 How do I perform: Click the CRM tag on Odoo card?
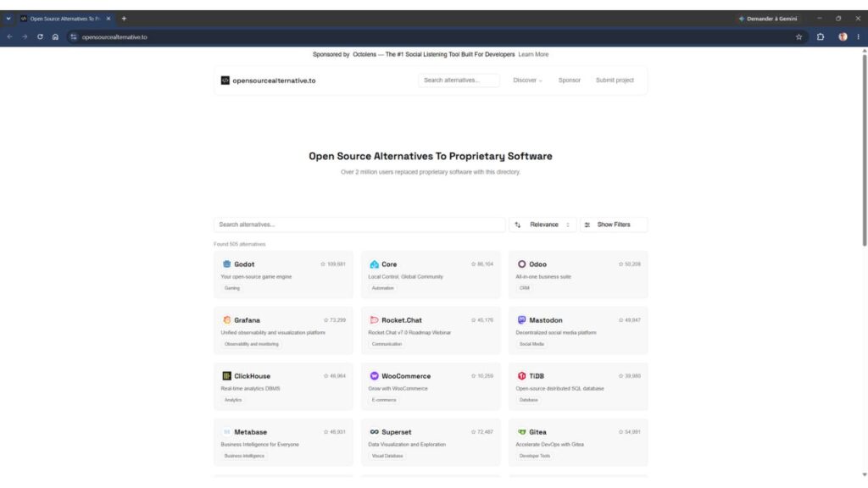pyautogui.click(x=524, y=288)
